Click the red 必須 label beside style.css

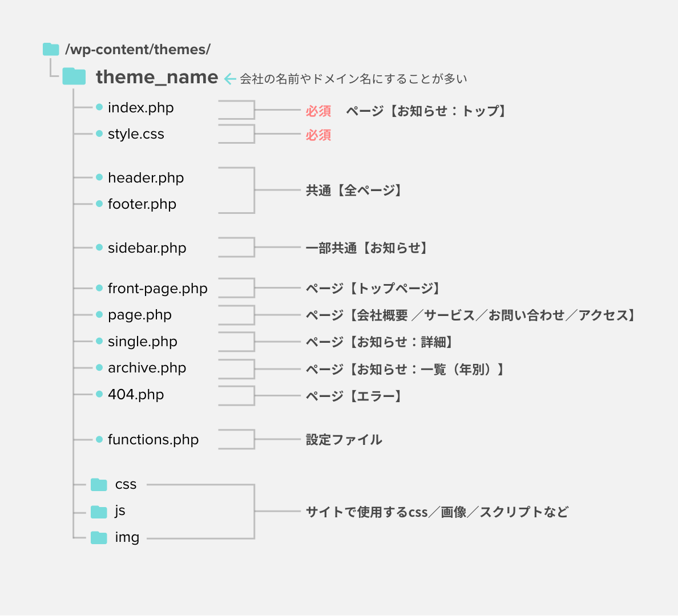point(318,135)
